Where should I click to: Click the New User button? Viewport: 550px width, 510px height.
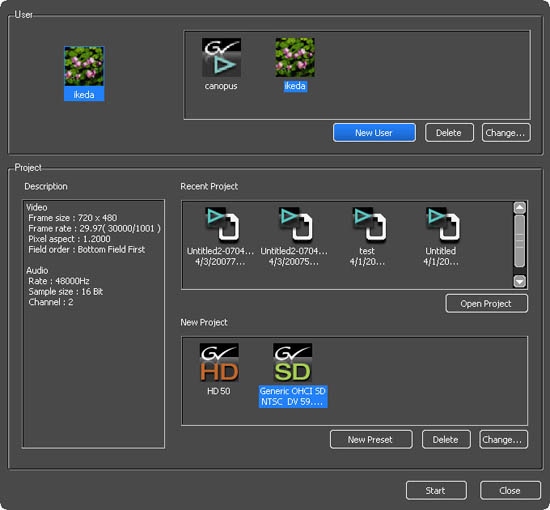coord(374,133)
